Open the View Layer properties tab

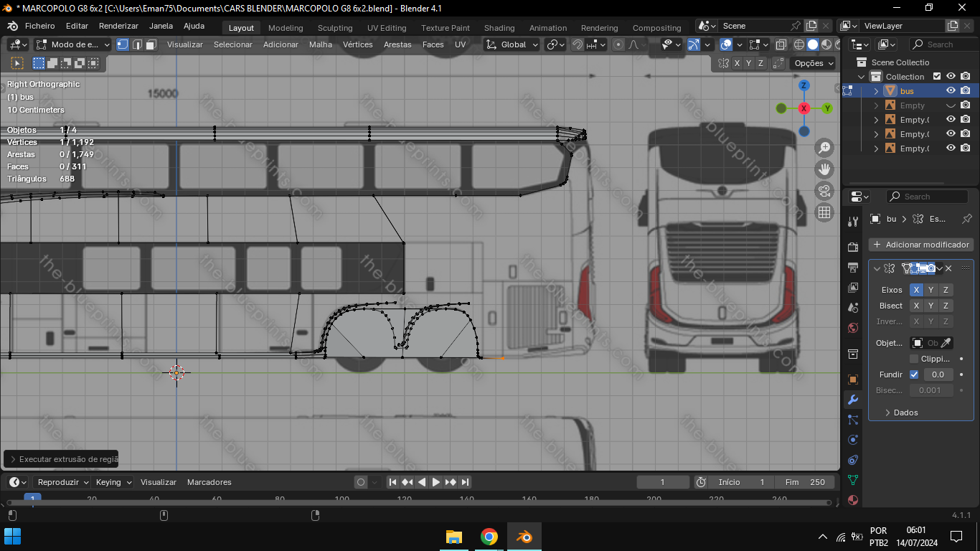[853, 288]
